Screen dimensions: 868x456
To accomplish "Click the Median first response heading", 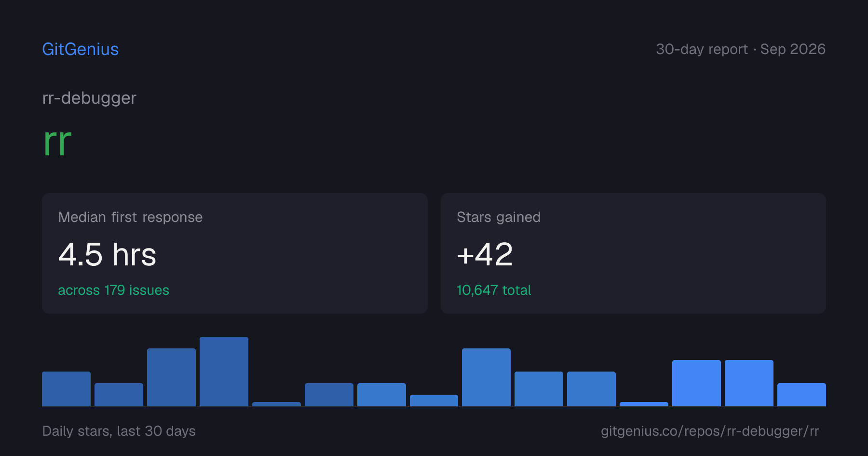I will pyautogui.click(x=130, y=217).
